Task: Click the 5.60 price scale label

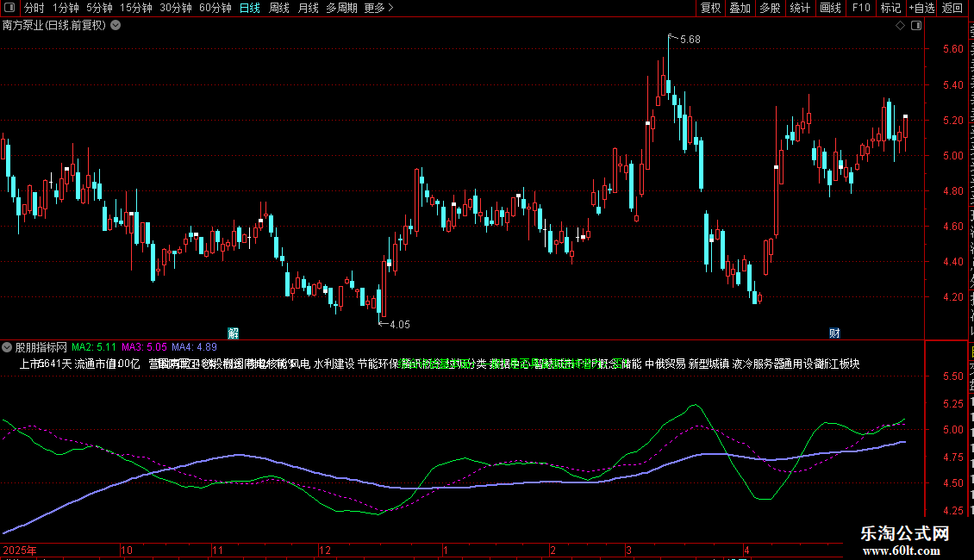Action: pyautogui.click(x=953, y=49)
